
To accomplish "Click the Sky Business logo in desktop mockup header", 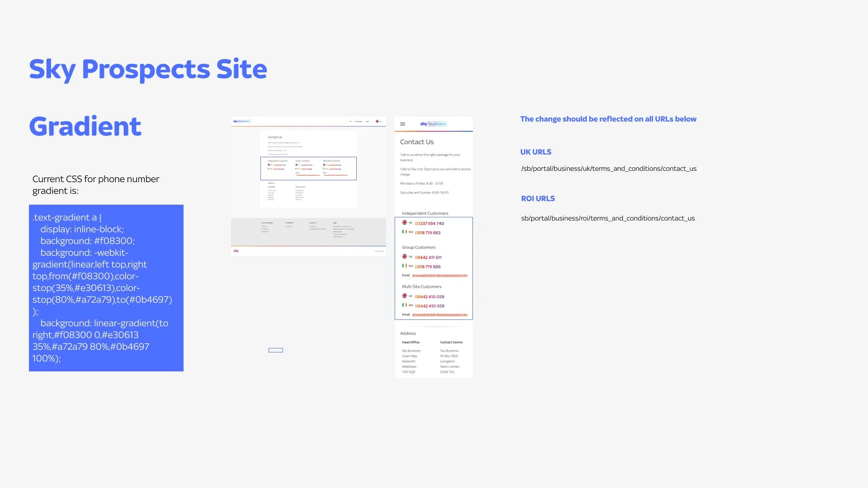I will tap(241, 121).
